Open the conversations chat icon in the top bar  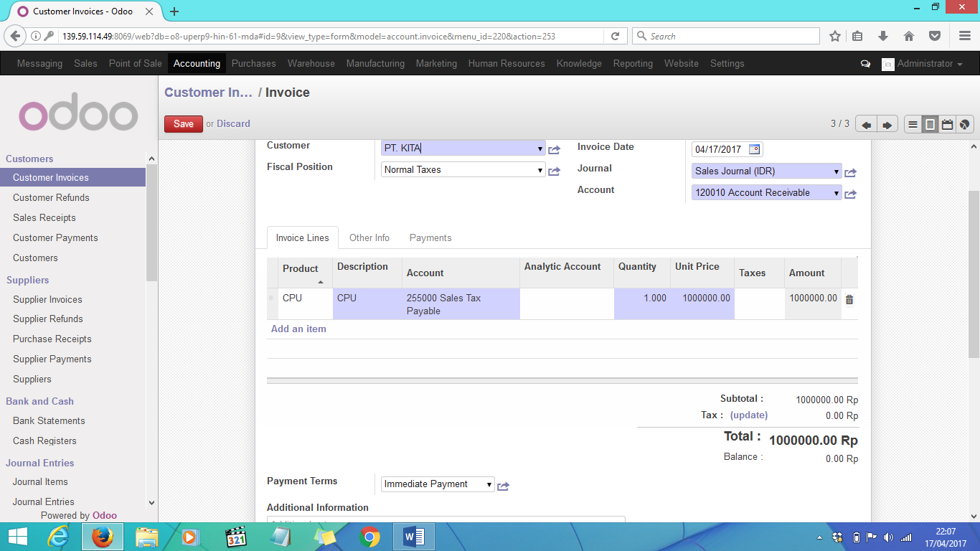tap(865, 64)
